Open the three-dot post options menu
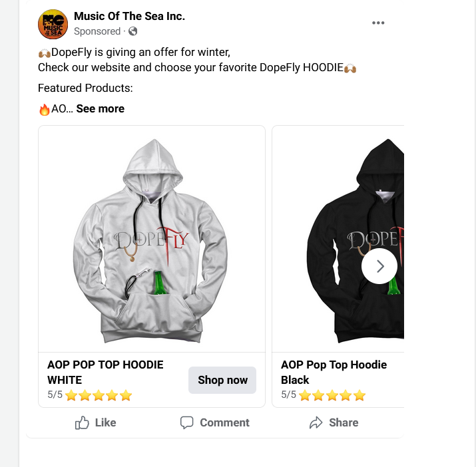The width and height of the screenshot is (476, 467). (378, 23)
